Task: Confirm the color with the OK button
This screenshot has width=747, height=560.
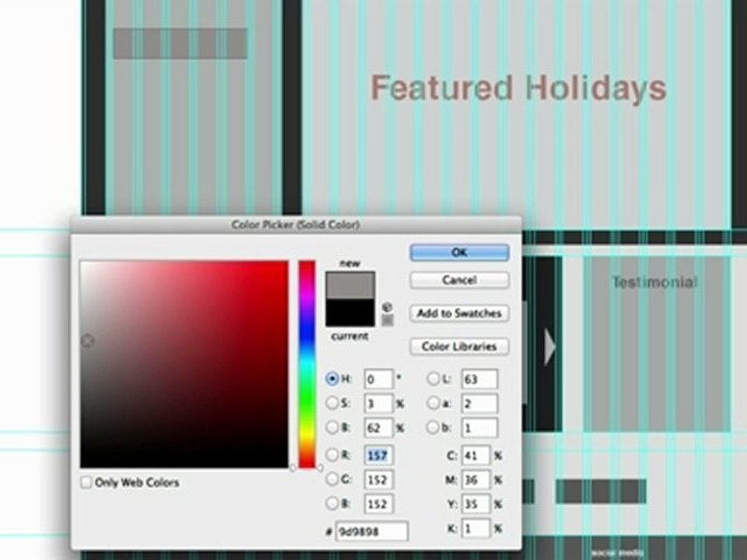Action: tap(459, 252)
